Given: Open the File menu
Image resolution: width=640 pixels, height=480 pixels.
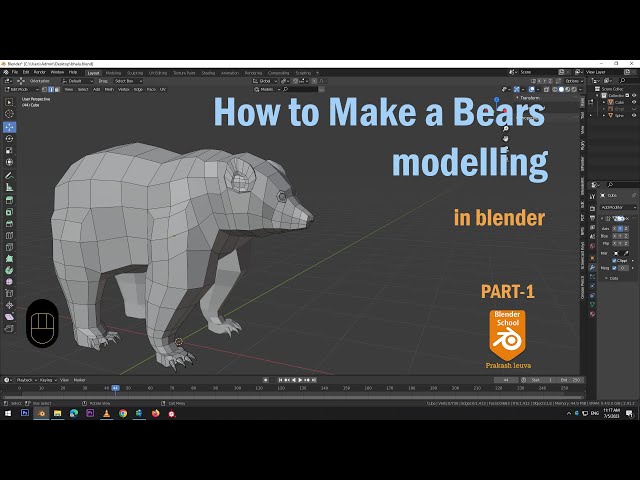Looking at the screenshot, I should click(15, 72).
